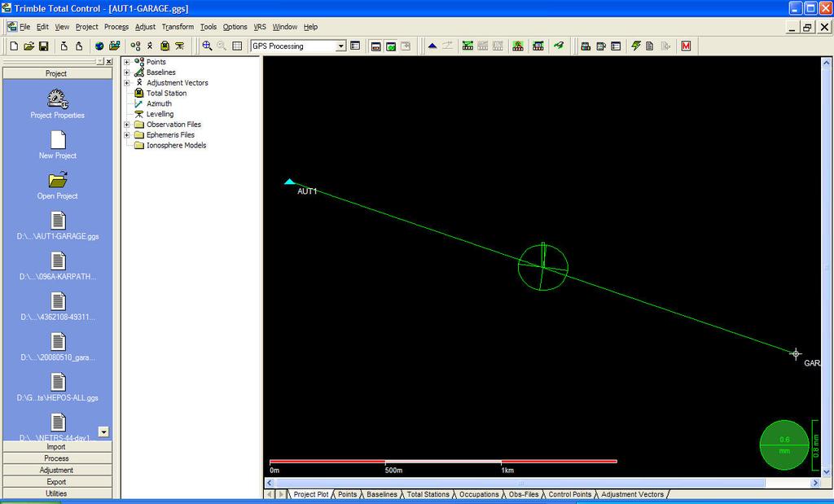Viewport: 834px width, 504px height.
Task: Click the Zoom in magnifier icon
Action: [x=207, y=46]
